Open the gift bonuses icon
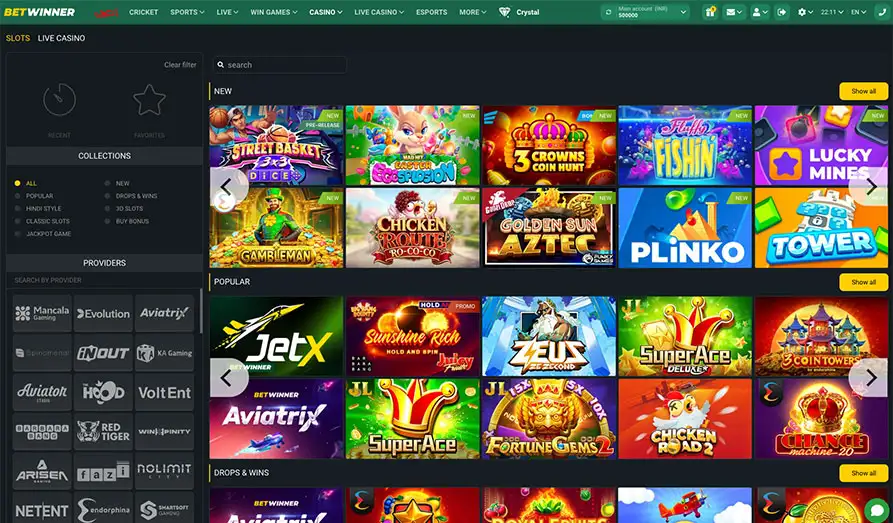Viewport: 893px width, 523px height. [x=710, y=12]
